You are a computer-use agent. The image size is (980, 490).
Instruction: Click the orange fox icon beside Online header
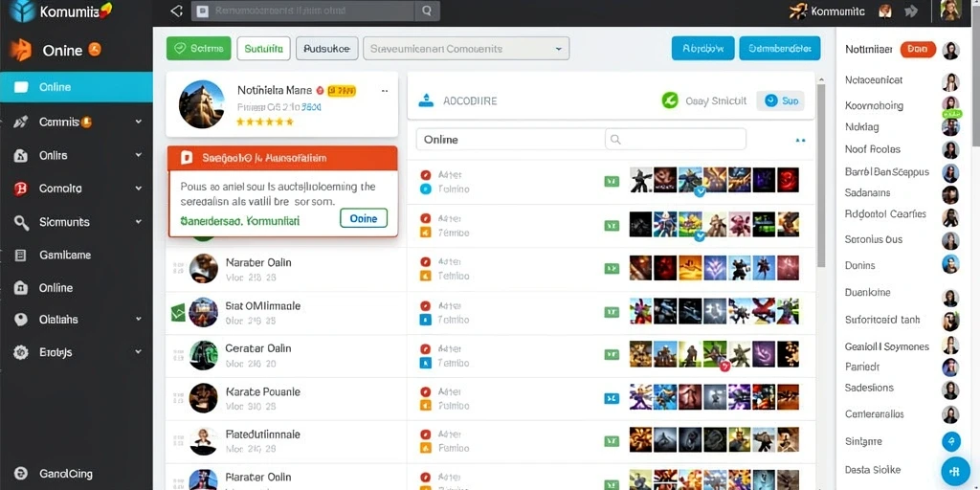(21, 51)
